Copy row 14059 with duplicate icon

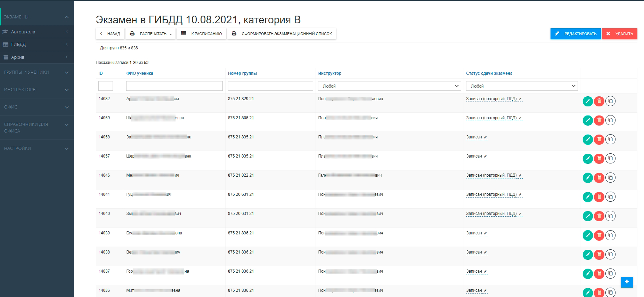pyautogui.click(x=611, y=120)
